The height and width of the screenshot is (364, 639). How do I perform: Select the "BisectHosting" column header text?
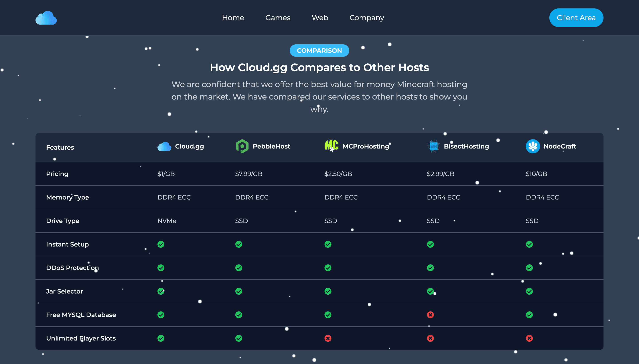(x=466, y=147)
